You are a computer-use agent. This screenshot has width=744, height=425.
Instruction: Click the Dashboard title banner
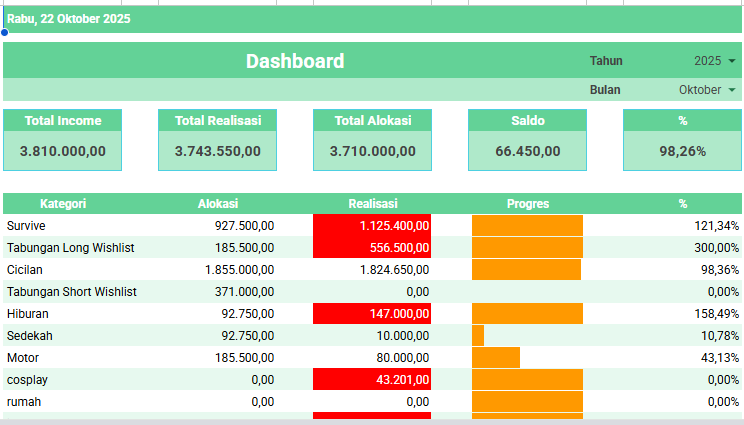tap(295, 61)
